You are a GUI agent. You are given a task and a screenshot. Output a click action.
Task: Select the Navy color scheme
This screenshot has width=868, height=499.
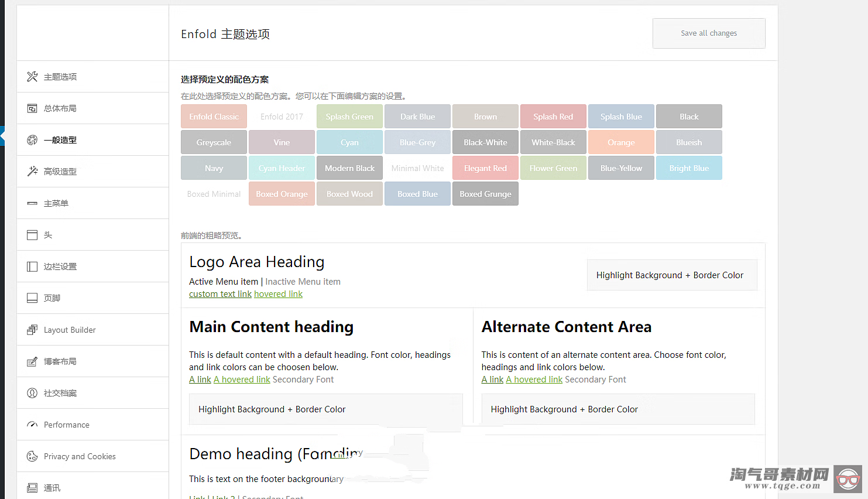point(214,168)
